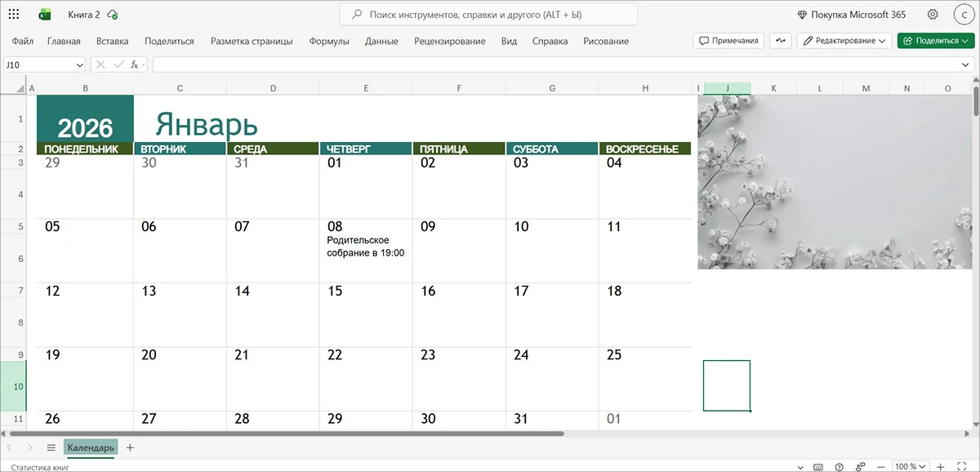Screen dimensions: 980x472
Task: Open the Вставка ribbon tab
Action: (x=112, y=41)
